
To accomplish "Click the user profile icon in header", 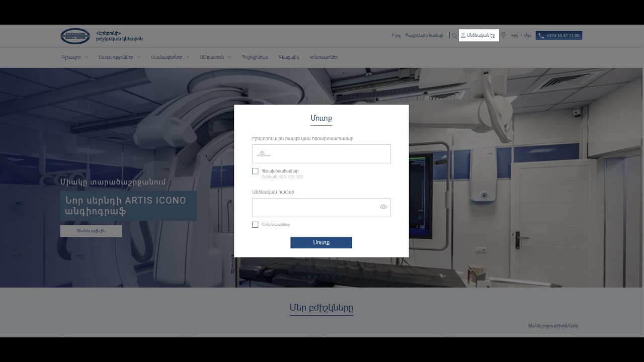I will pyautogui.click(x=463, y=36).
